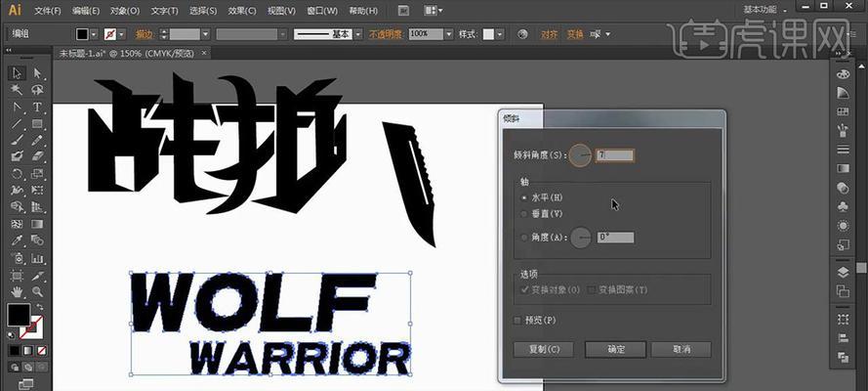Open 编辑(E) menu
This screenshot has height=391, width=868.
tap(86, 11)
